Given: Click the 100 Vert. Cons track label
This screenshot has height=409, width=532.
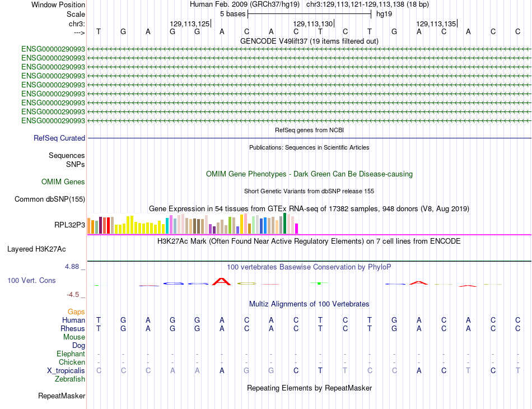Looking at the screenshot, I should click(x=31, y=280).
